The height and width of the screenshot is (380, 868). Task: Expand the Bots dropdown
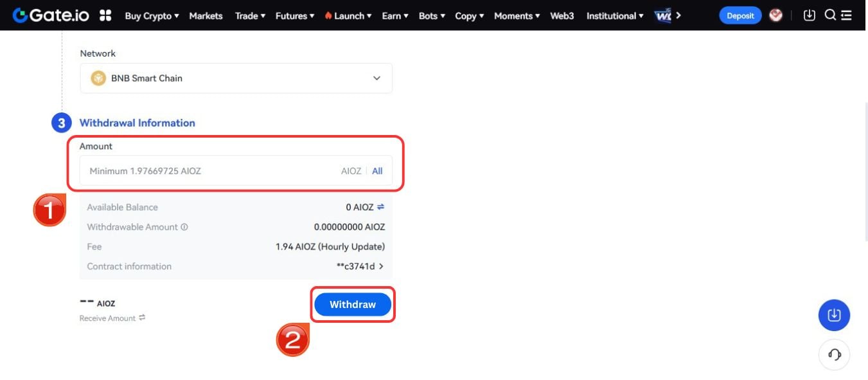pos(432,16)
